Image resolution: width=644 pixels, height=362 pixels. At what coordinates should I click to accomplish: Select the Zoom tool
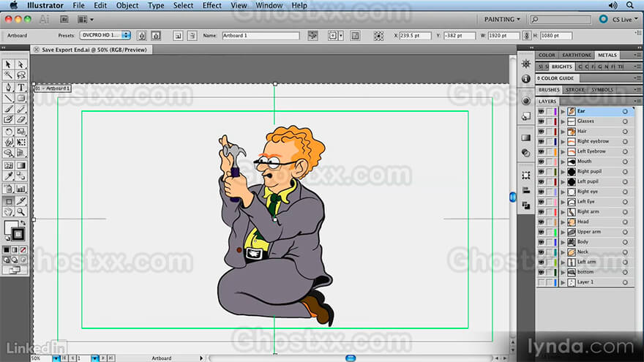(x=21, y=212)
